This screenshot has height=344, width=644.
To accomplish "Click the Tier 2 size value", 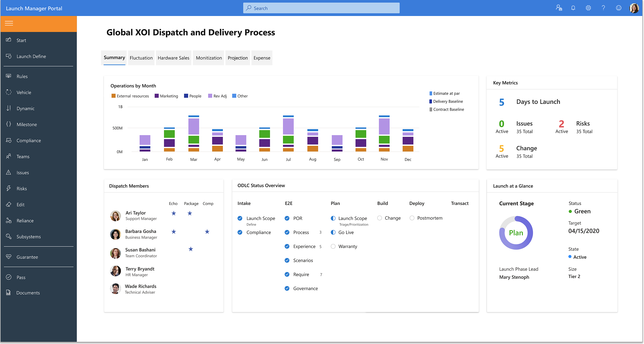I will [x=575, y=276].
